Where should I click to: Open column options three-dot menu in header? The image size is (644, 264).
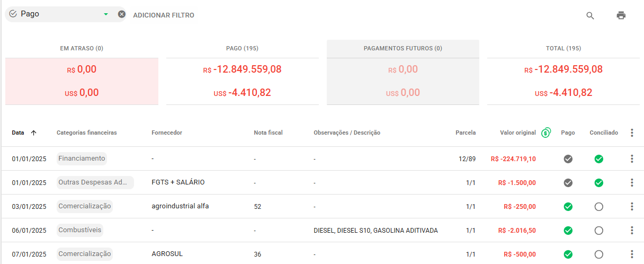point(632,133)
